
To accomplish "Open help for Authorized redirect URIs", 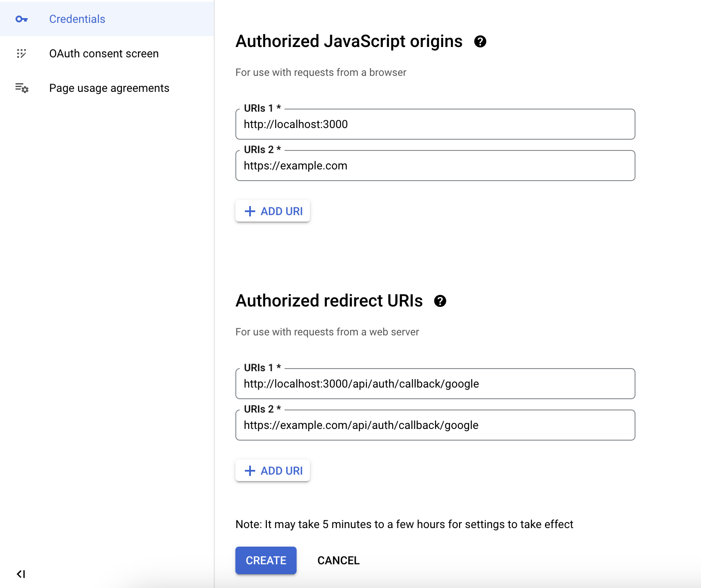I will click(440, 301).
